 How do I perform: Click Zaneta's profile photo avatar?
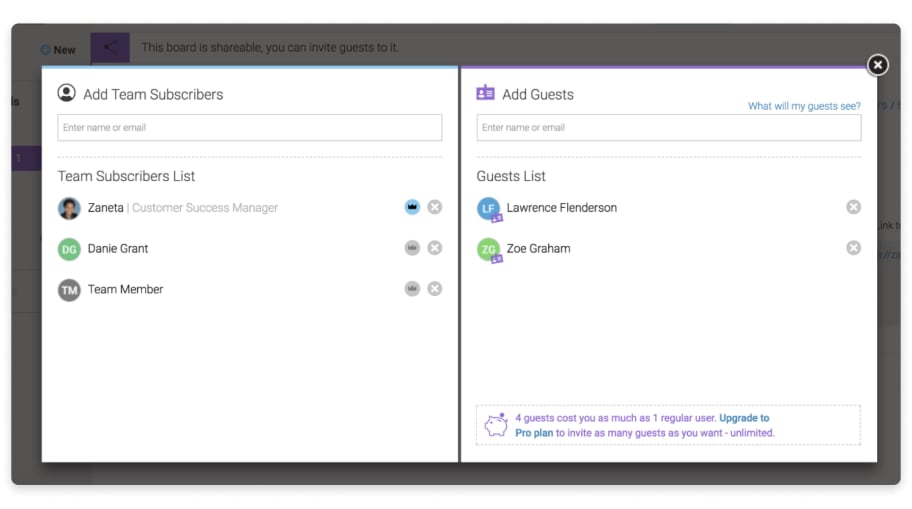pyautogui.click(x=69, y=208)
